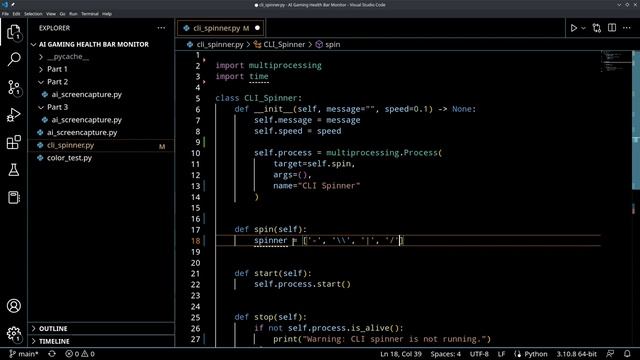Click Spaces: 4 indentation setting
This screenshot has width=640, height=360.
click(x=445, y=354)
